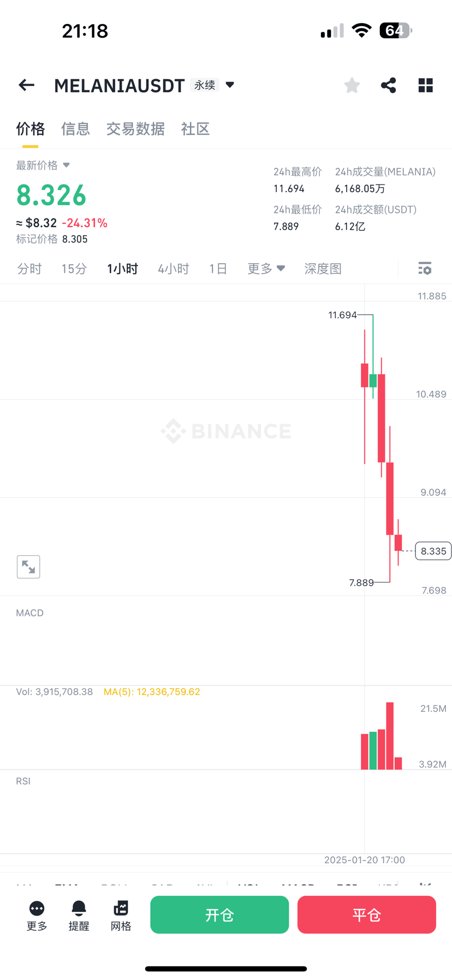Switch to the 交易数据 tab
Image resolution: width=452 pixels, height=980 pixels.
click(135, 129)
